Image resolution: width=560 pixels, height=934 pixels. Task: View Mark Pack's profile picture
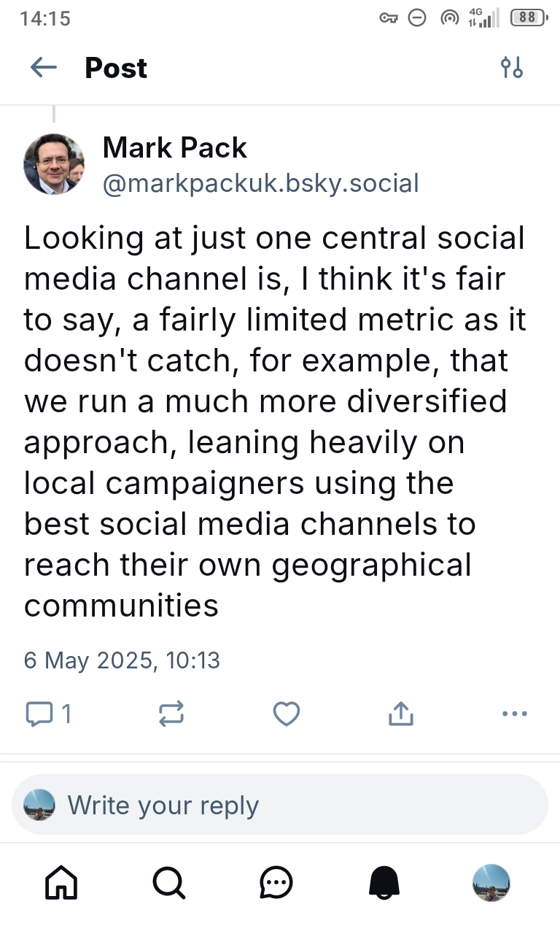54,164
